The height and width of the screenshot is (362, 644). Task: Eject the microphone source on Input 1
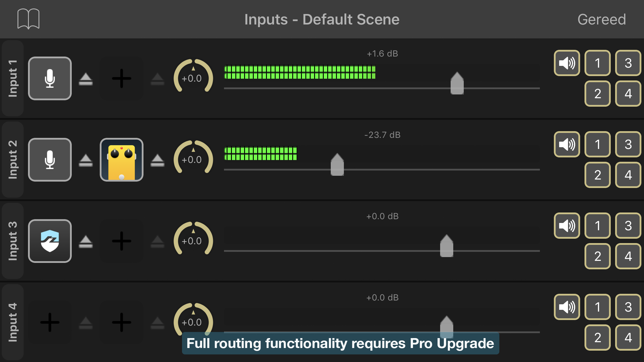pyautogui.click(x=86, y=79)
